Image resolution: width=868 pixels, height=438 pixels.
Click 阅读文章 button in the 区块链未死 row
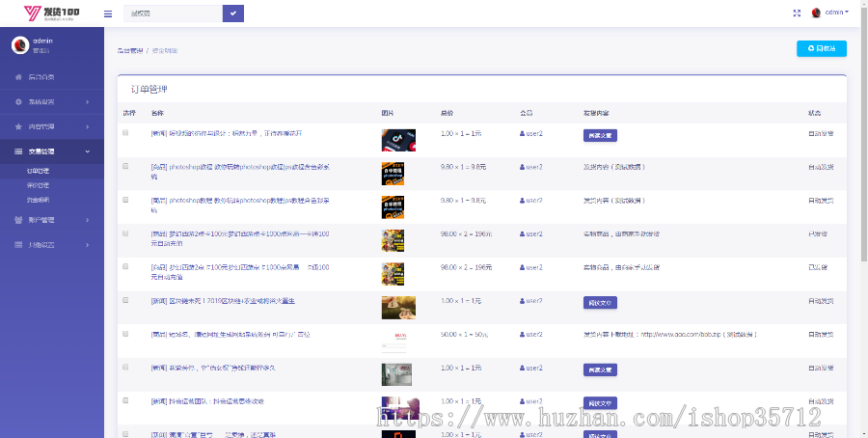click(x=600, y=303)
